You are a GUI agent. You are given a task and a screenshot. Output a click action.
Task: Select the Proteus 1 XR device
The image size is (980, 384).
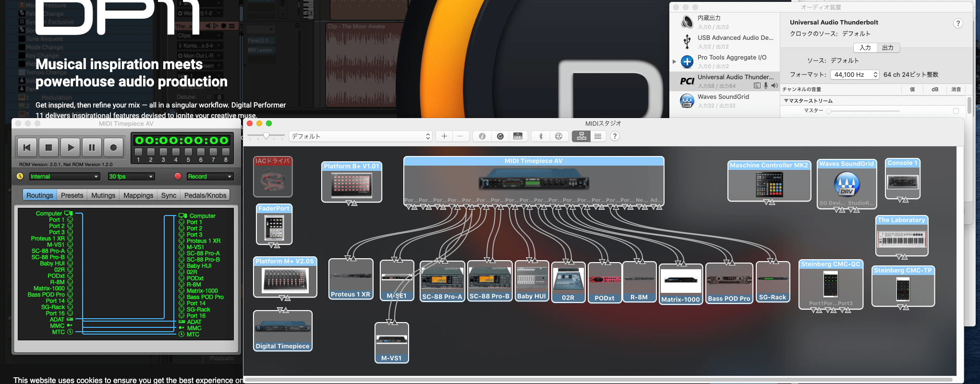tap(351, 279)
